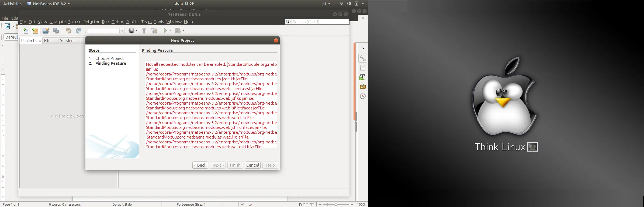Click the New File toolbar icon in NetBeans
This screenshot has height=207, width=644.
pyautogui.click(x=26, y=31)
